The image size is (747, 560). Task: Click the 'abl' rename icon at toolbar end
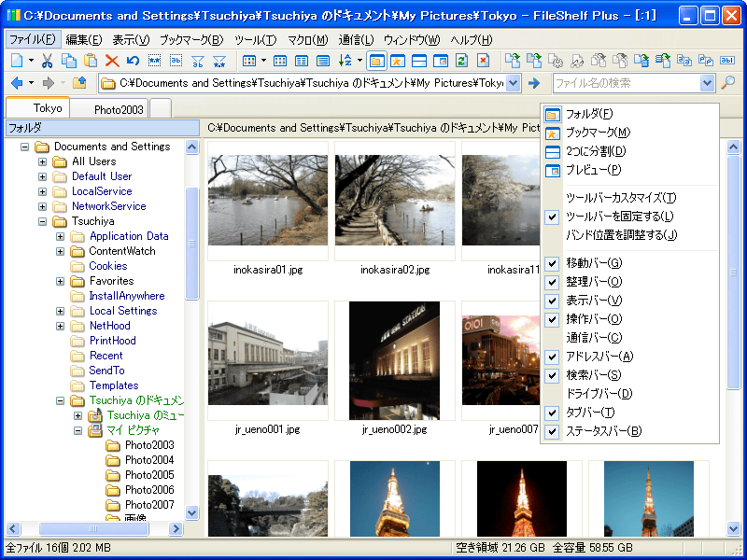coord(726,61)
